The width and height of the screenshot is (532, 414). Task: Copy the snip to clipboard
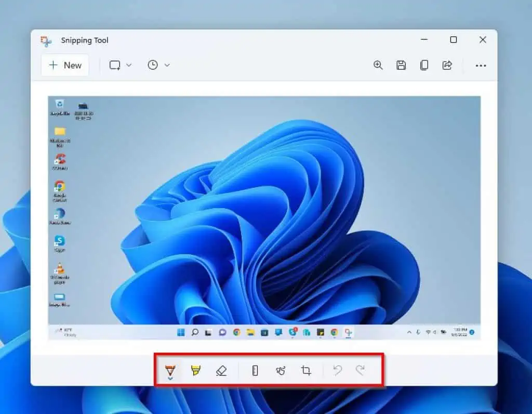[x=424, y=65]
